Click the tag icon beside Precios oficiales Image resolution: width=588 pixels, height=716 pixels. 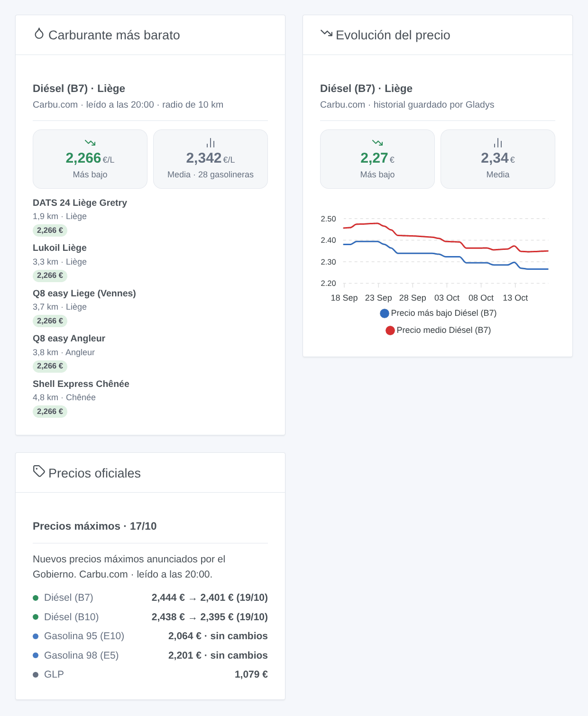(x=39, y=471)
